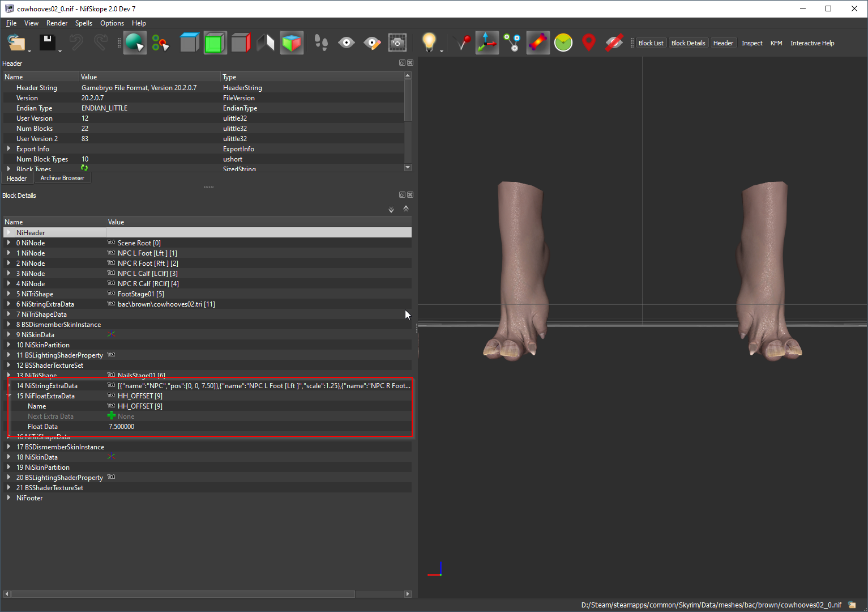Toggle the Block Details panel button
Image resolution: width=868 pixels, height=612 pixels.
pos(688,43)
